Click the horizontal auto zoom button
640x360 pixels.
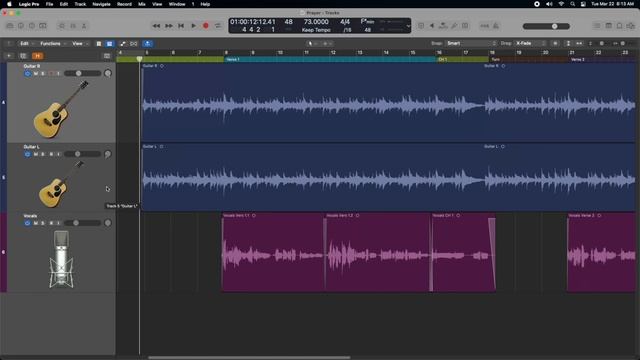(x=579, y=43)
